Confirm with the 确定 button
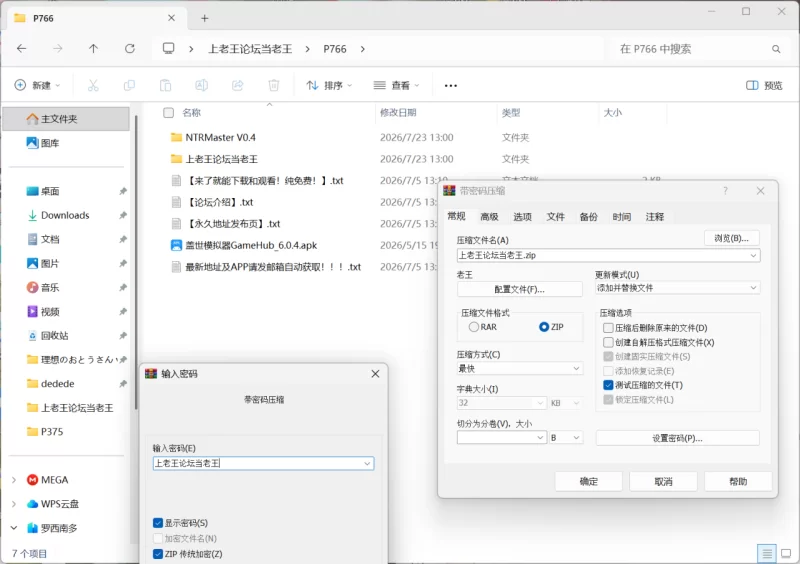This screenshot has width=800, height=564. (x=588, y=481)
